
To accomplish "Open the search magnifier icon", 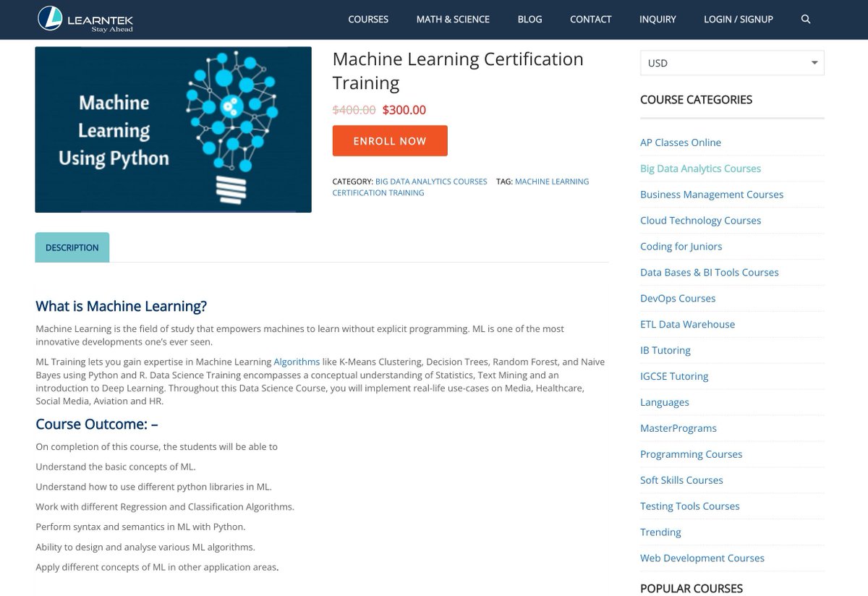I will click(806, 20).
